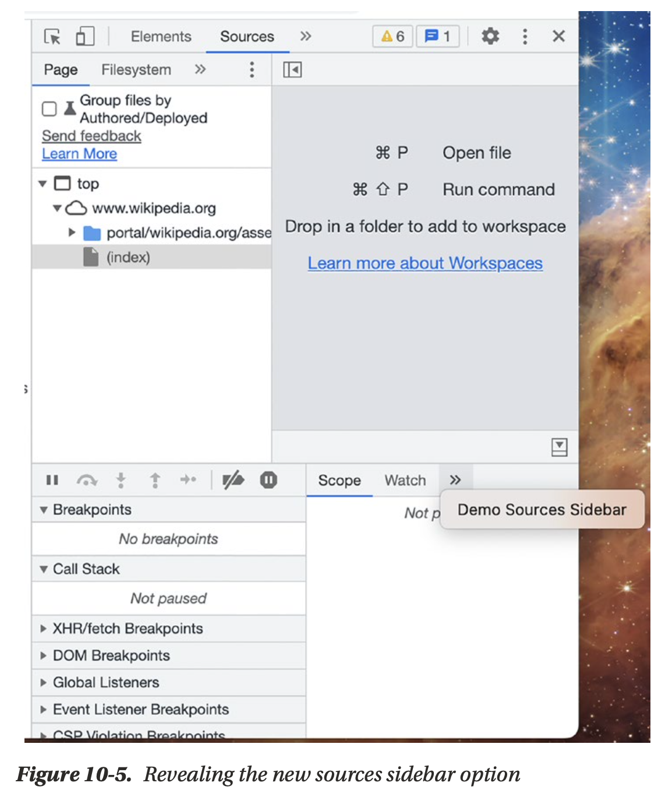This screenshot has height=811, width=672.
Task: Click the warnings count badge showing 6
Action: [x=392, y=37]
